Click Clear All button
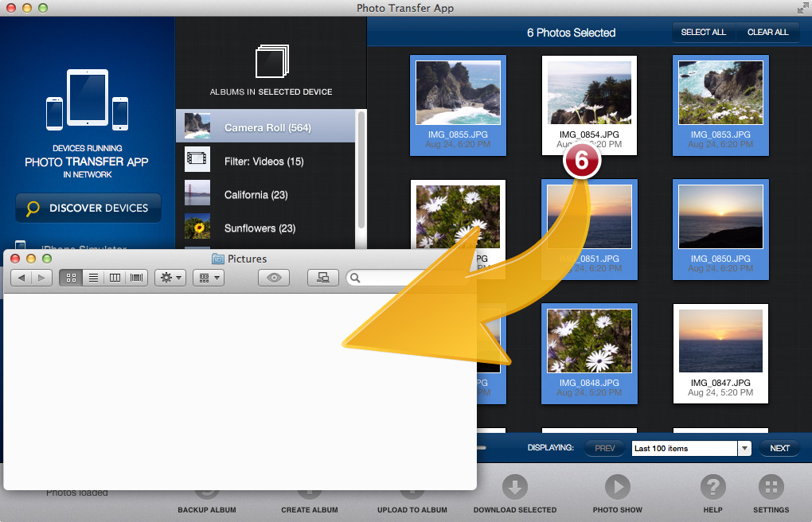 click(x=767, y=32)
